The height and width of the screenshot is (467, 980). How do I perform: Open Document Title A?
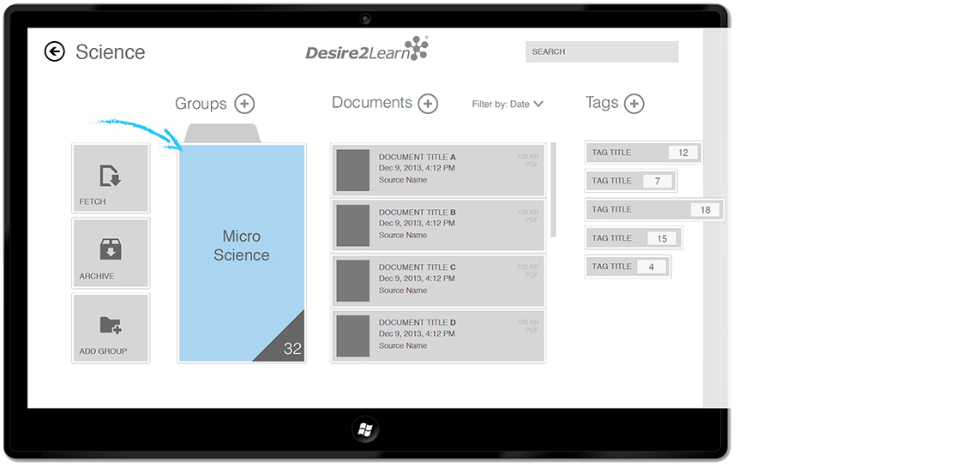(437, 170)
